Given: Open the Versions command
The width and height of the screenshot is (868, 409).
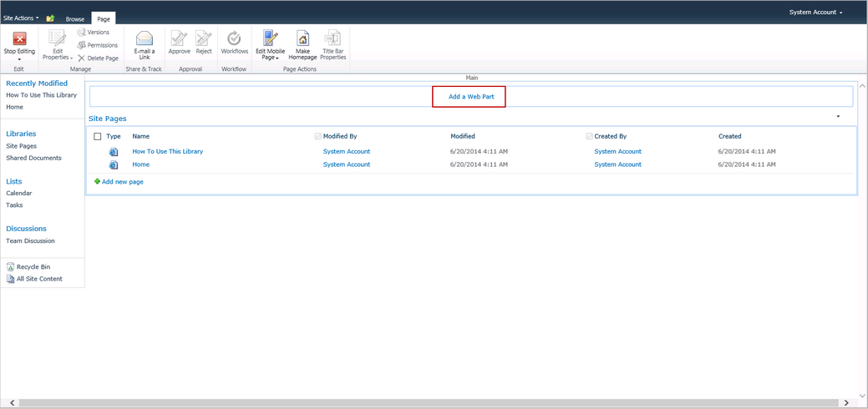Looking at the screenshot, I should pyautogui.click(x=93, y=32).
